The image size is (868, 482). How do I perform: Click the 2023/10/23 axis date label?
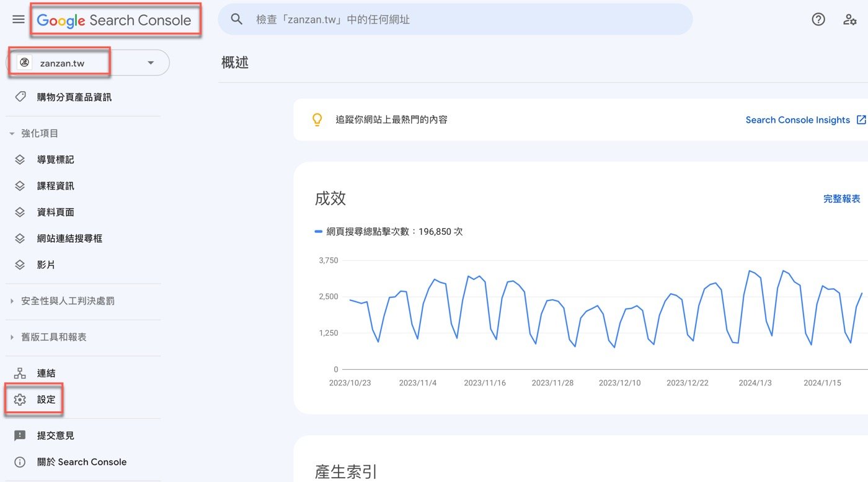[x=350, y=383]
